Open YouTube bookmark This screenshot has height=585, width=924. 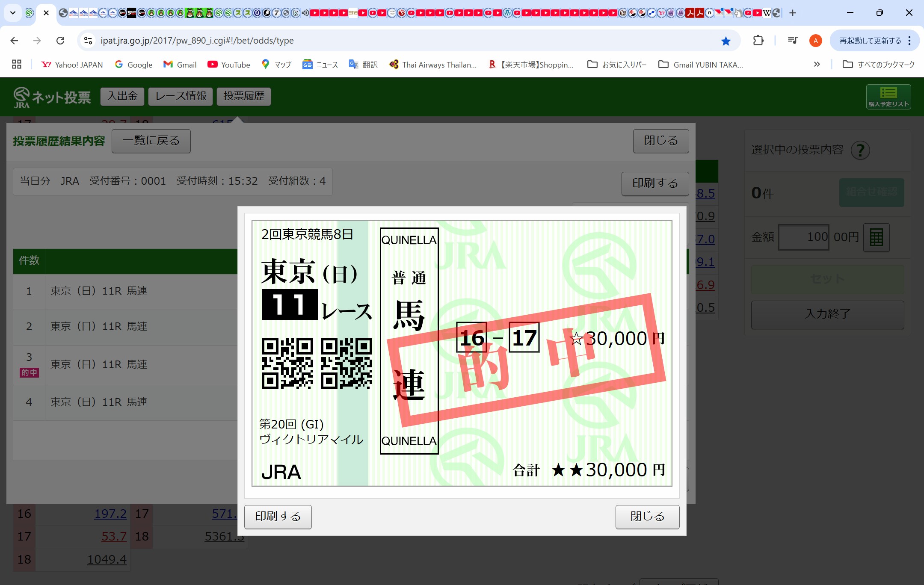(x=229, y=65)
